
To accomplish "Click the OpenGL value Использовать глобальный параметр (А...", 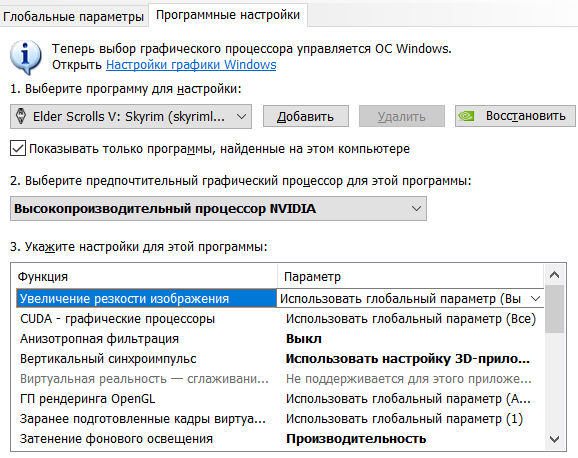I will point(408,399).
